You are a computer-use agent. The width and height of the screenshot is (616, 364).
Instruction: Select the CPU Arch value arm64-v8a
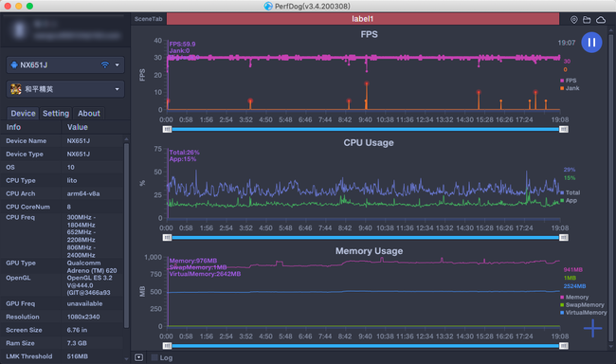coord(82,193)
